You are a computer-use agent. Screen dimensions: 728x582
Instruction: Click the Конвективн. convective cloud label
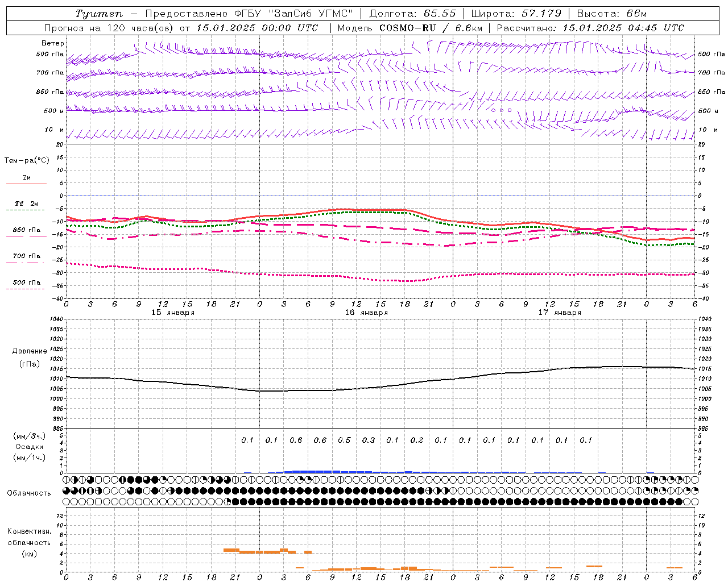click(30, 531)
